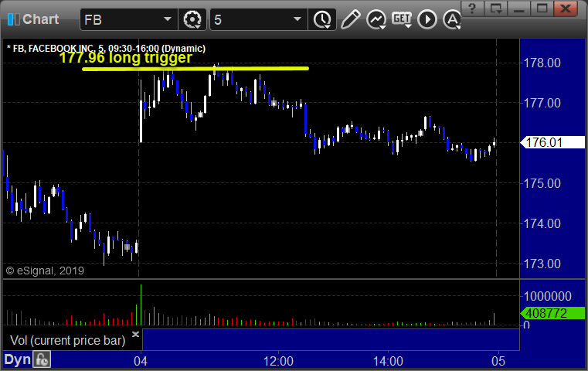Open the time template clock icon

tap(322, 19)
